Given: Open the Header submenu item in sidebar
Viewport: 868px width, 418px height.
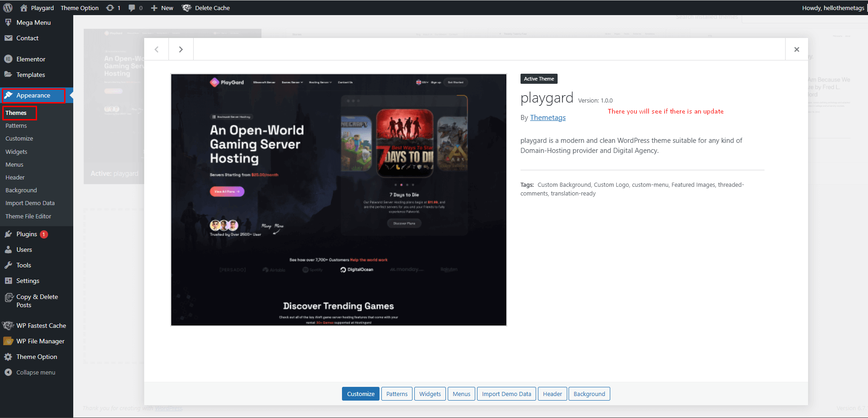Looking at the screenshot, I should [x=15, y=177].
